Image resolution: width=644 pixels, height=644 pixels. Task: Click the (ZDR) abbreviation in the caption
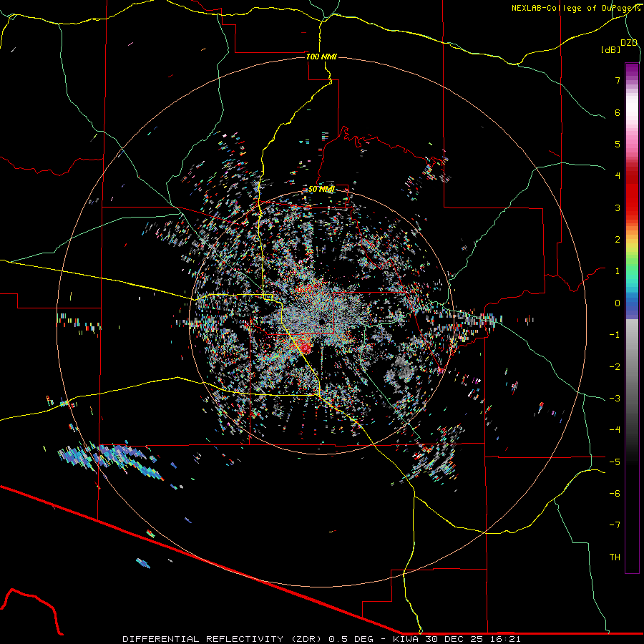(x=308, y=639)
